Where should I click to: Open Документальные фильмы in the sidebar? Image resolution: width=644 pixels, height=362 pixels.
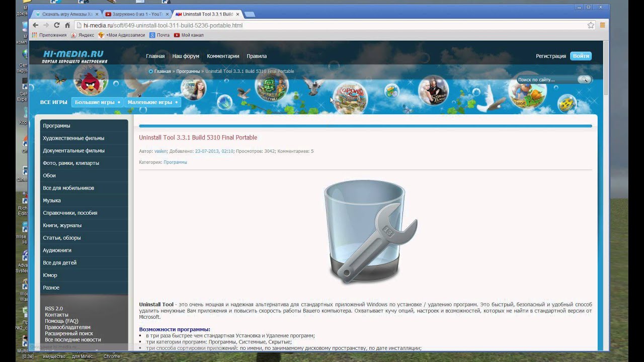tap(84, 151)
